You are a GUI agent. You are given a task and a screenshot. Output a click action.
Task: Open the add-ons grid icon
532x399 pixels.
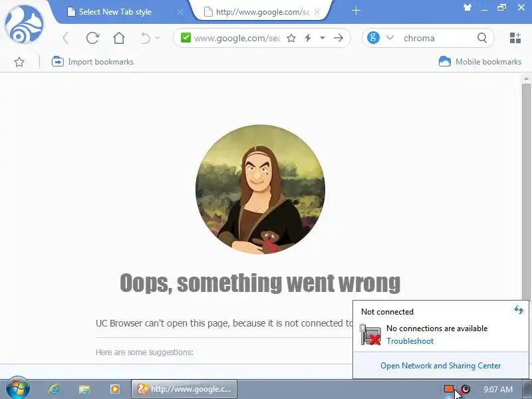pyautogui.click(x=515, y=38)
